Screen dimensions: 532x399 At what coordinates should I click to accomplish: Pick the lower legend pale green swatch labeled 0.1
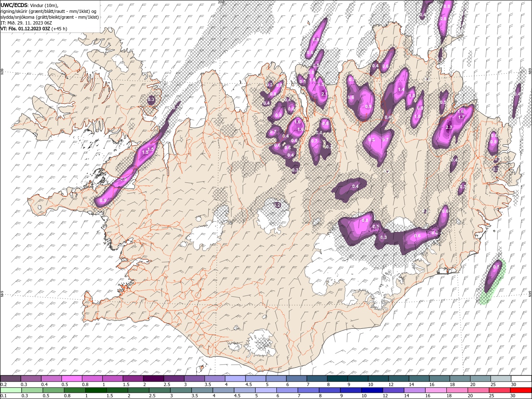[11, 390]
